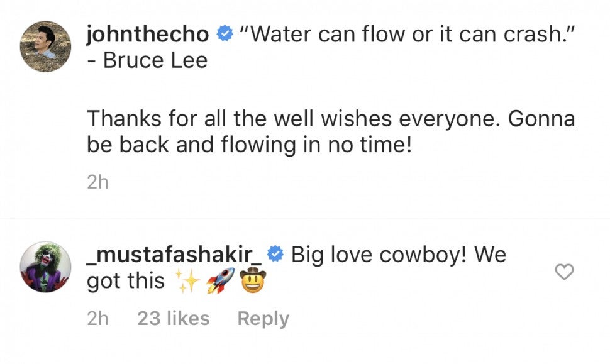Visit the _mustafashakir_ username link
Image resolution: width=610 pixels, height=364 pixels.
point(174,255)
